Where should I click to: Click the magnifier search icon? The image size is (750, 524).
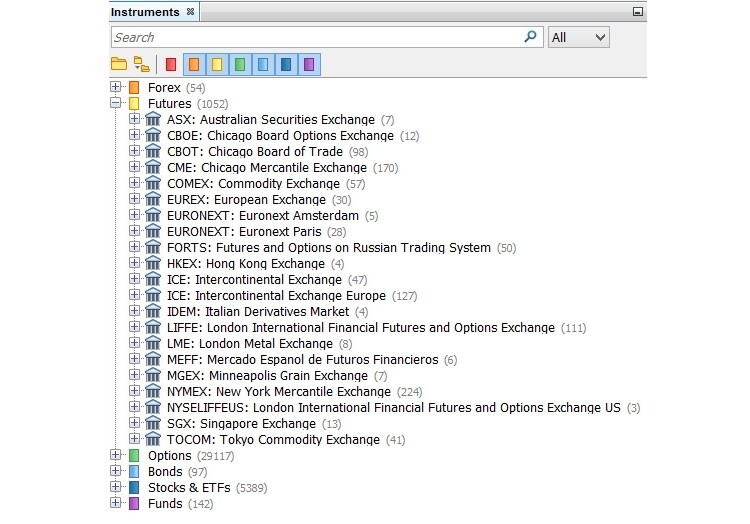coord(530,37)
